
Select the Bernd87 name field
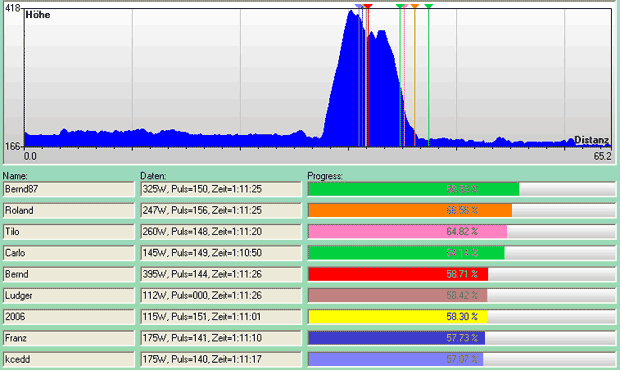[69, 189]
